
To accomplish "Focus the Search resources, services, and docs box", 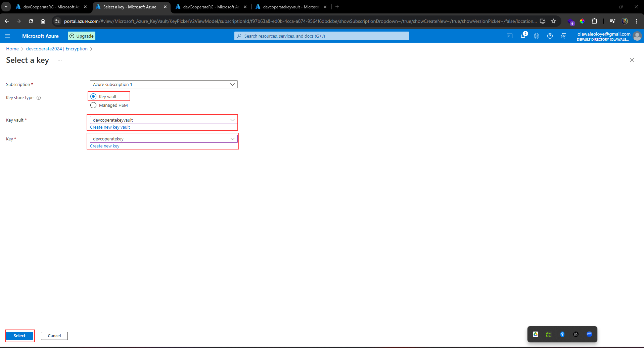I will [x=322, y=36].
